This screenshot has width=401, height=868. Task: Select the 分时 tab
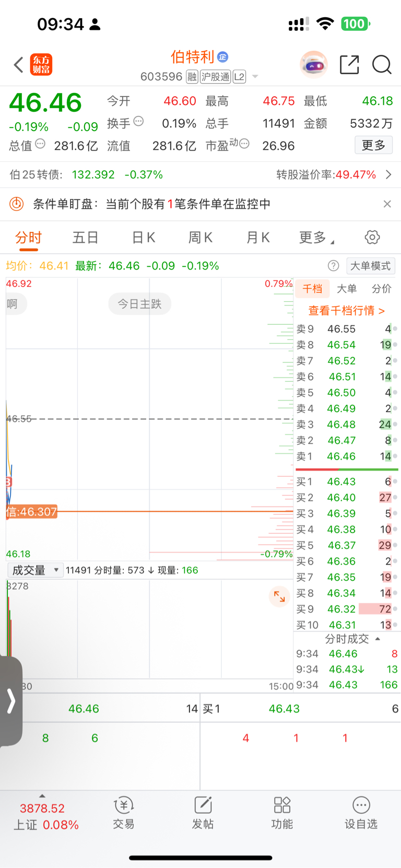pyautogui.click(x=29, y=238)
